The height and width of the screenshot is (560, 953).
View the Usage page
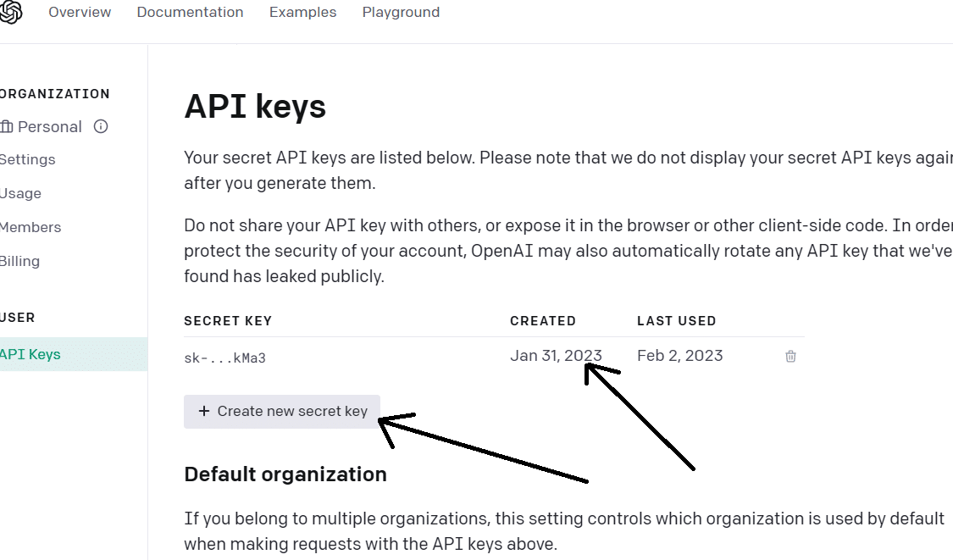point(20,193)
